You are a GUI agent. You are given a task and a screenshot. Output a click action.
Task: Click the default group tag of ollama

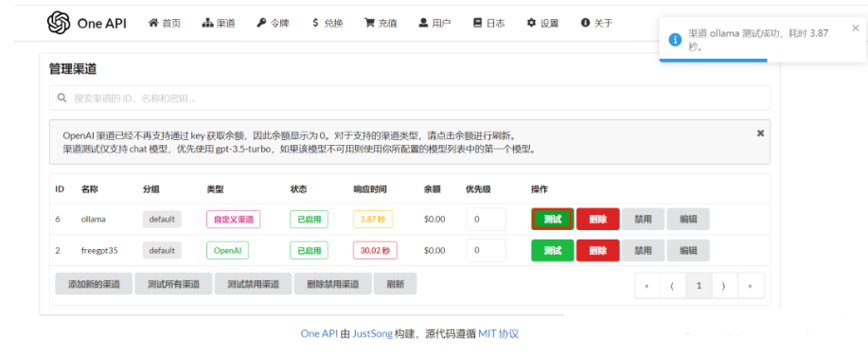162,219
